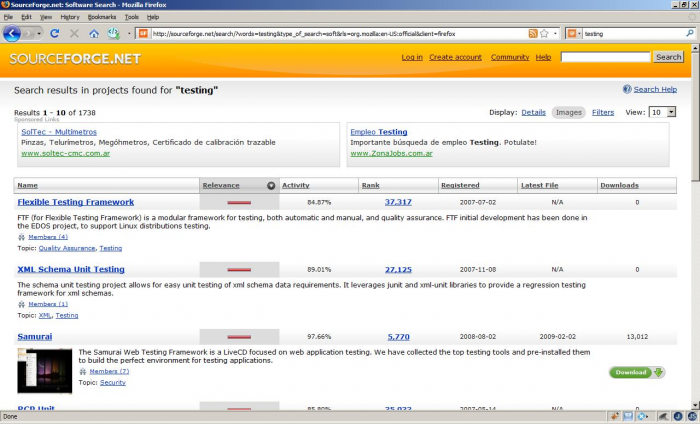Sort results by Latest File column
Image resolution: width=700 pixels, height=424 pixels.
click(x=539, y=185)
